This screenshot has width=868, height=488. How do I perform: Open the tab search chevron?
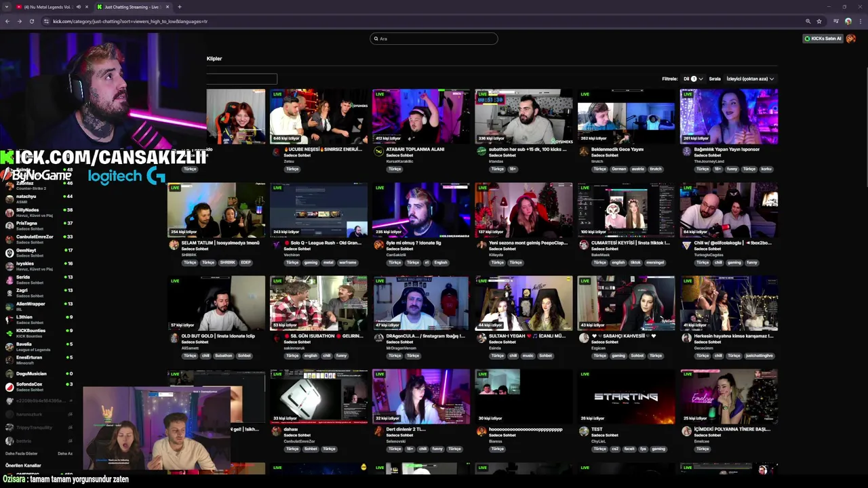click(8, 7)
